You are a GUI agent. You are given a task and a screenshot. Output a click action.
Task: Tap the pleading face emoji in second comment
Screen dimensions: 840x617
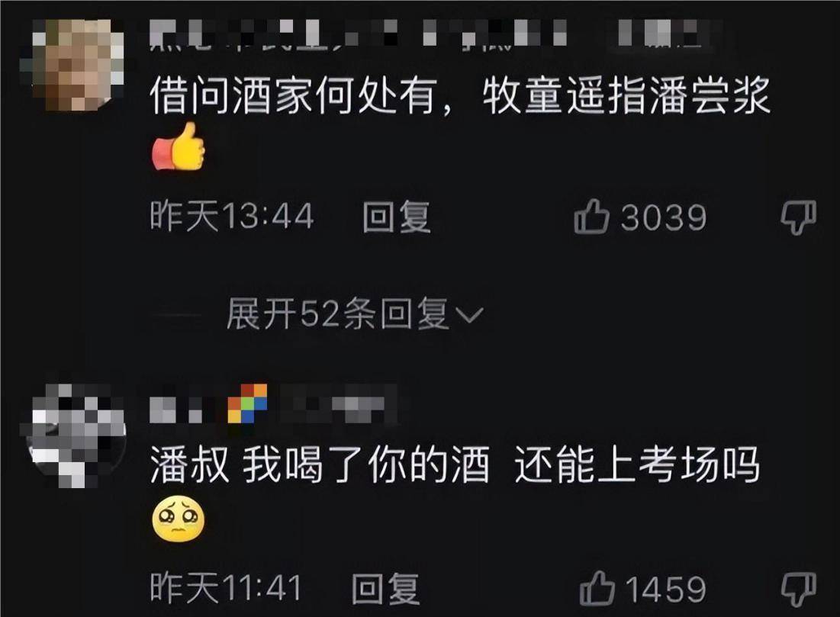(179, 519)
